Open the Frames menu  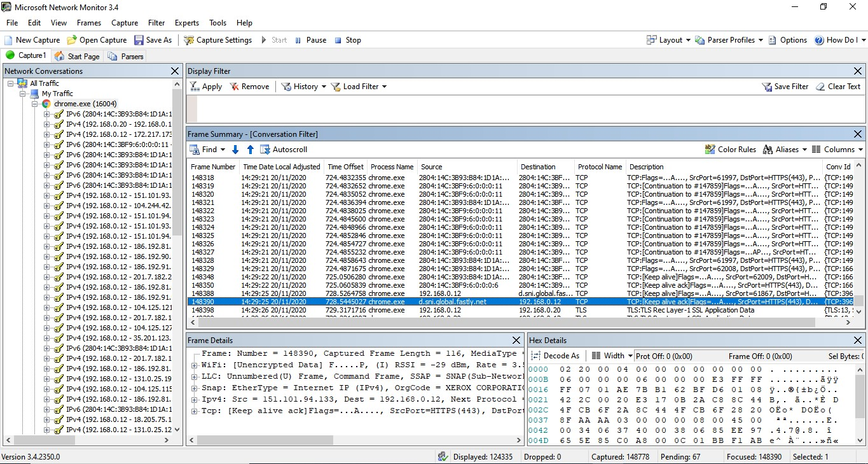pyautogui.click(x=89, y=22)
